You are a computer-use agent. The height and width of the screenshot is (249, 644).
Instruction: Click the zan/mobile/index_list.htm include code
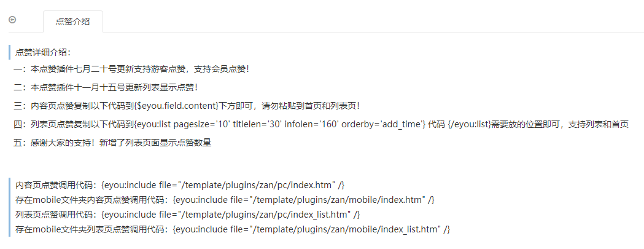tap(312, 229)
